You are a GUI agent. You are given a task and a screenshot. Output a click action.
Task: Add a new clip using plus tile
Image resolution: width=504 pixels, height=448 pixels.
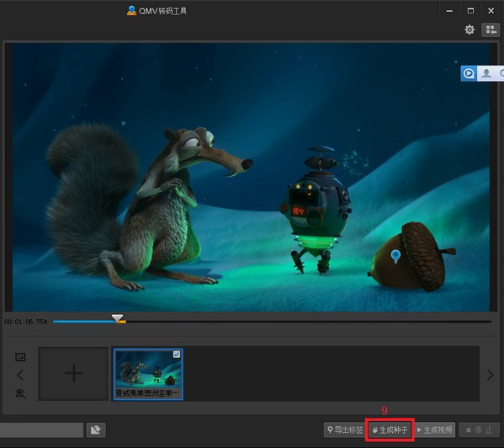click(x=73, y=373)
